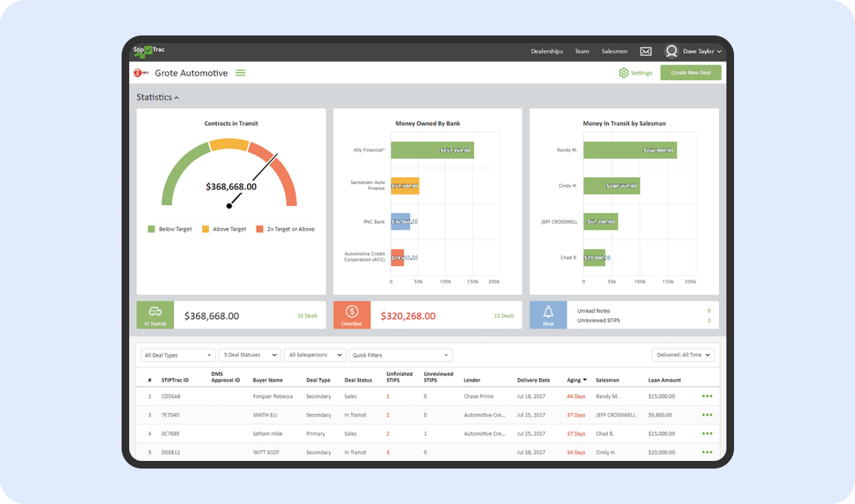Screen dimensions: 855x504
Task: Click the Randy M. salesman bar
Action: coord(630,150)
